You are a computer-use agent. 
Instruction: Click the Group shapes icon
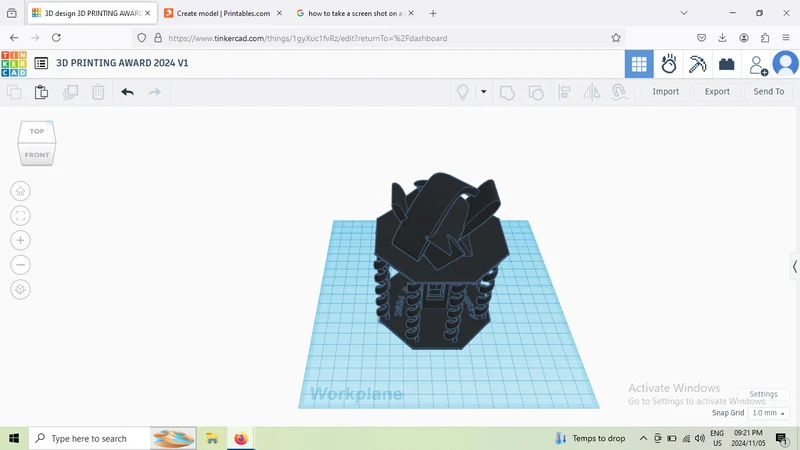click(x=507, y=92)
